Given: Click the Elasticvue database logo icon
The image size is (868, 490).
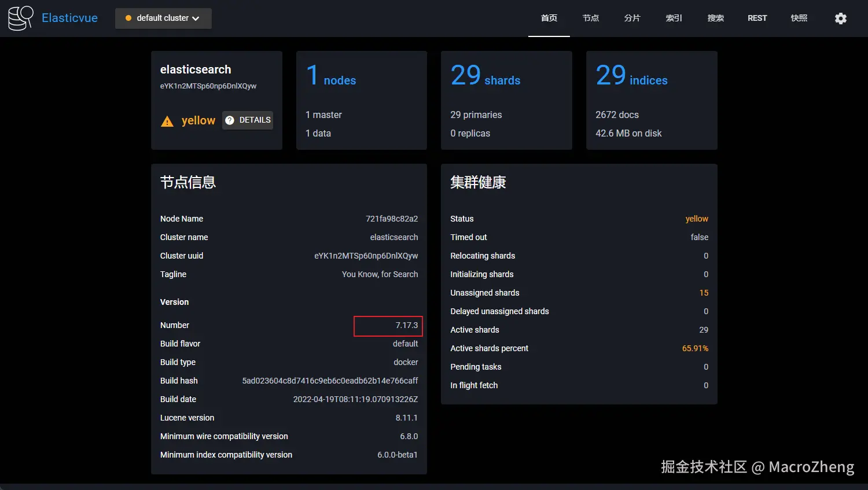Looking at the screenshot, I should pos(20,18).
